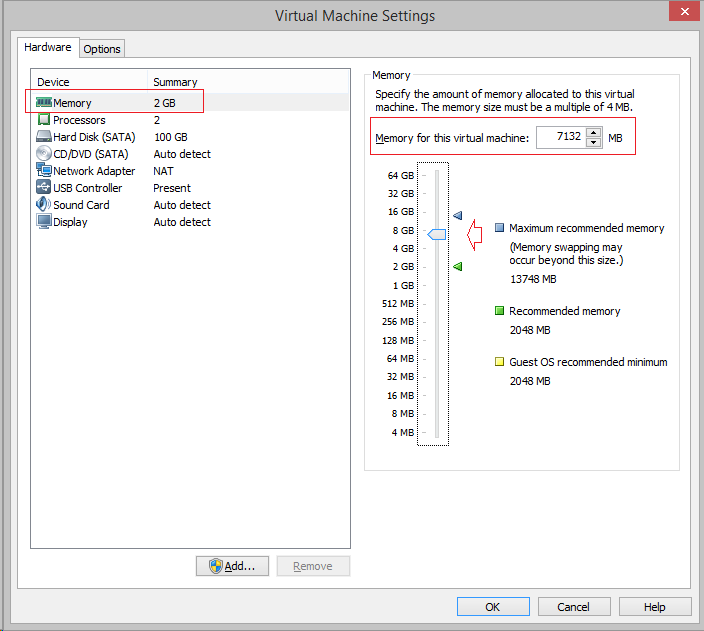Click the Memory for this virtual machine label
Screen dimensions: 704x631
pos(452,138)
